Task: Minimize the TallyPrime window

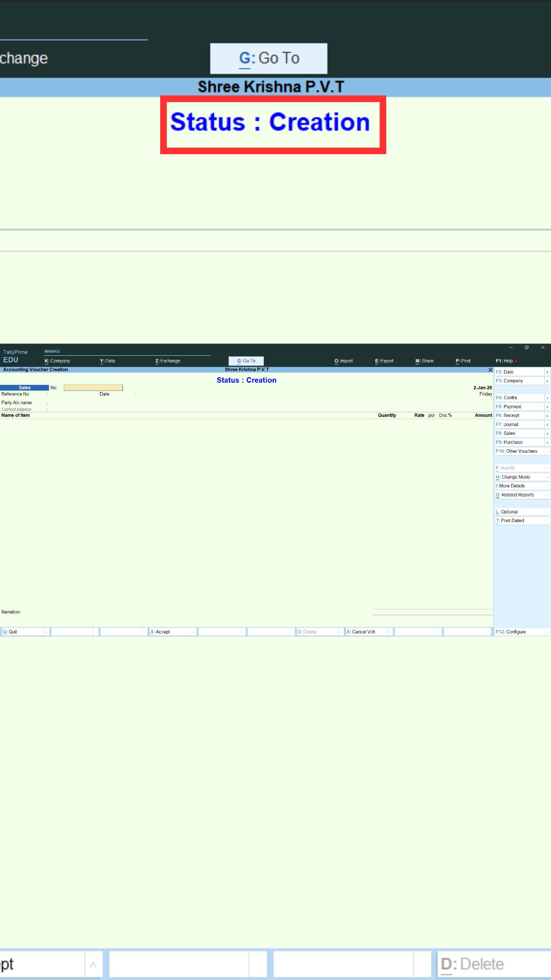Action: pyautogui.click(x=511, y=348)
